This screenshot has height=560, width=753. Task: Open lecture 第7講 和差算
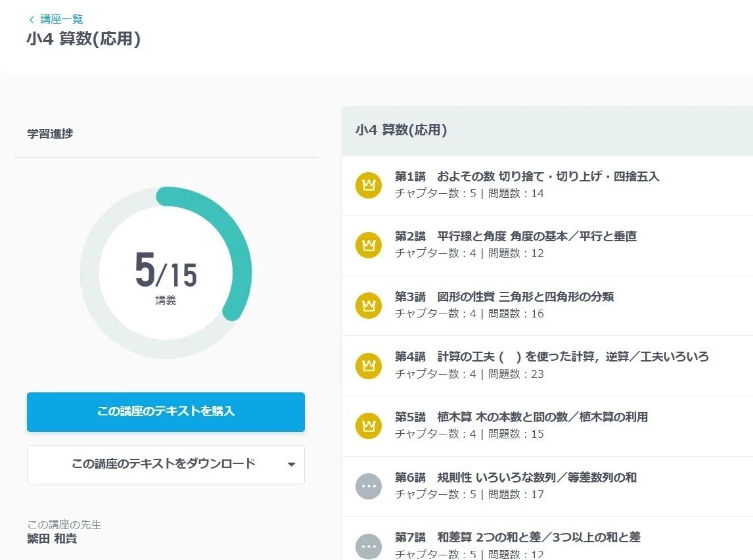click(547, 539)
